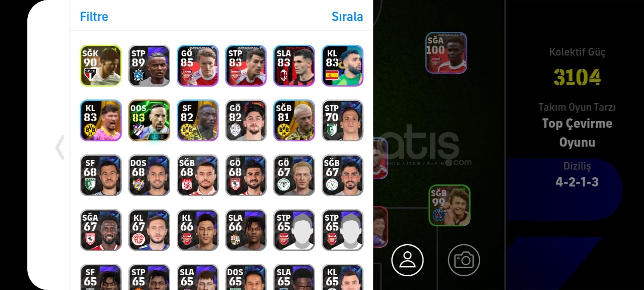Choose the SĞB 81 Dortmund player card
This screenshot has height=290, width=644.
pyautogui.click(x=294, y=120)
